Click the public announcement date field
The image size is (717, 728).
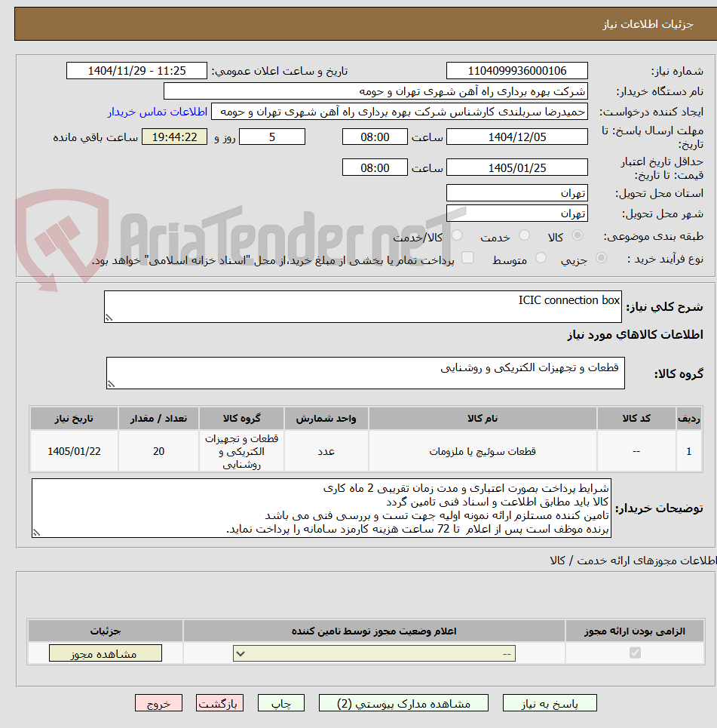pyautogui.click(x=137, y=71)
